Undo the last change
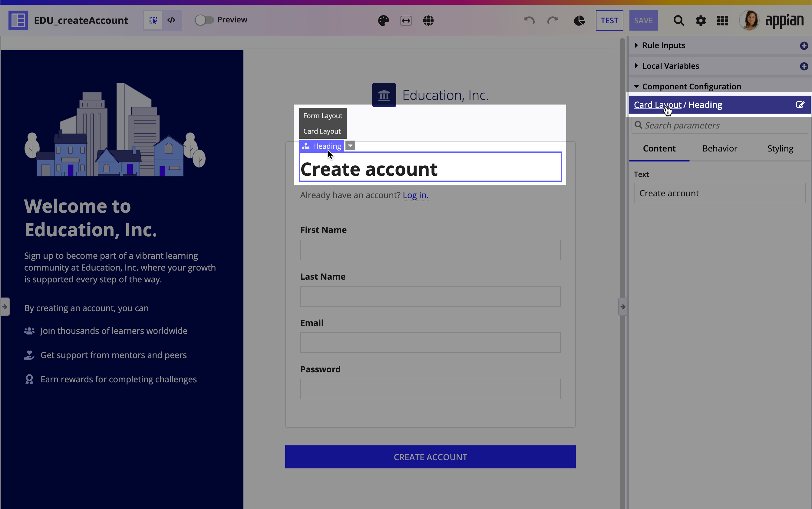Viewport: 812px width, 509px height. click(530, 21)
